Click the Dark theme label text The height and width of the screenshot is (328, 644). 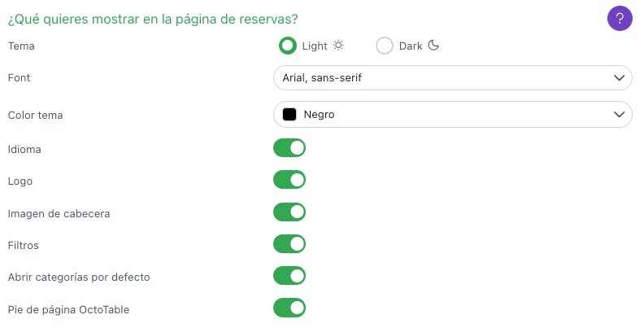(411, 46)
